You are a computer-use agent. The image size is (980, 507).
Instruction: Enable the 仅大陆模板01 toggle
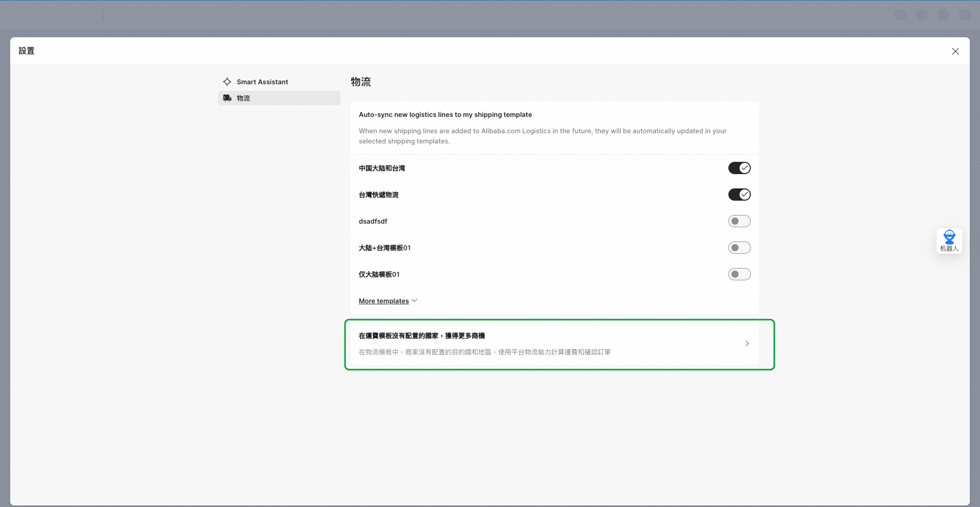point(739,274)
